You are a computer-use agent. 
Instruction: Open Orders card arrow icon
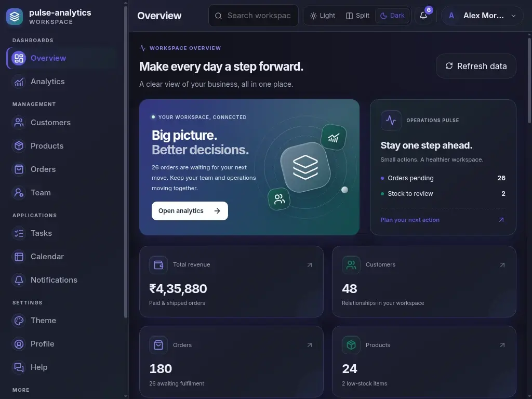(x=310, y=345)
